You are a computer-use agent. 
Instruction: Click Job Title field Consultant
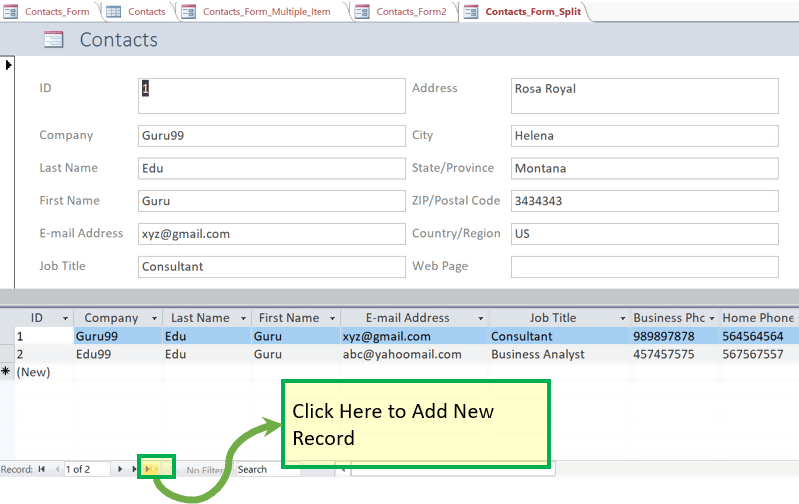(272, 267)
